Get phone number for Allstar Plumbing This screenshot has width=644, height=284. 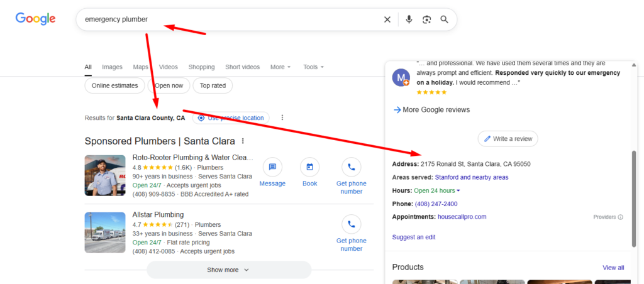351,224
